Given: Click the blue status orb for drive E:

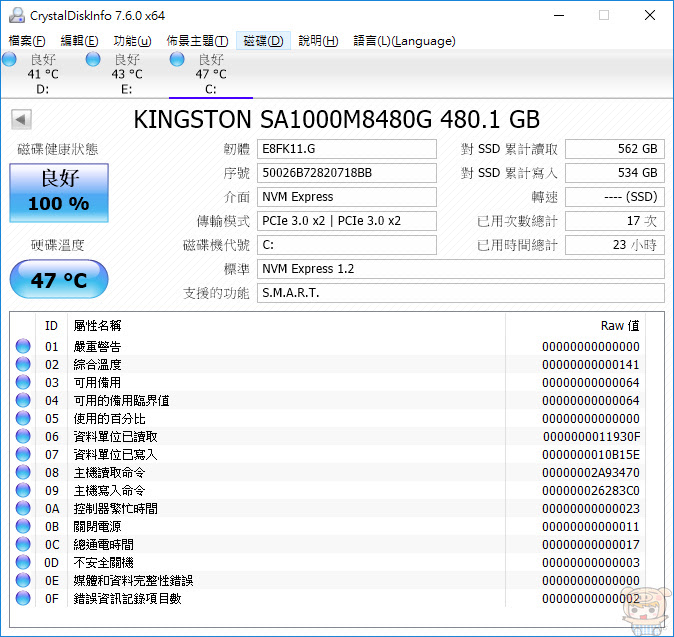Looking at the screenshot, I should [93, 60].
